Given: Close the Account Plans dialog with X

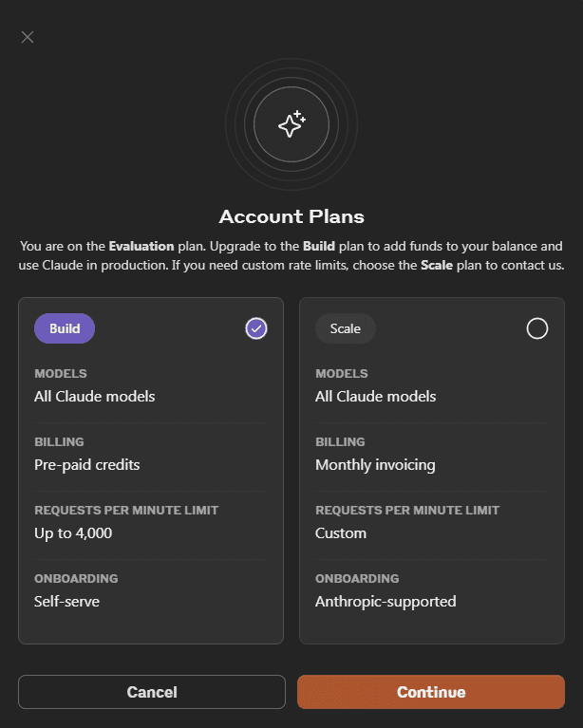Looking at the screenshot, I should pyautogui.click(x=28, y=37).
